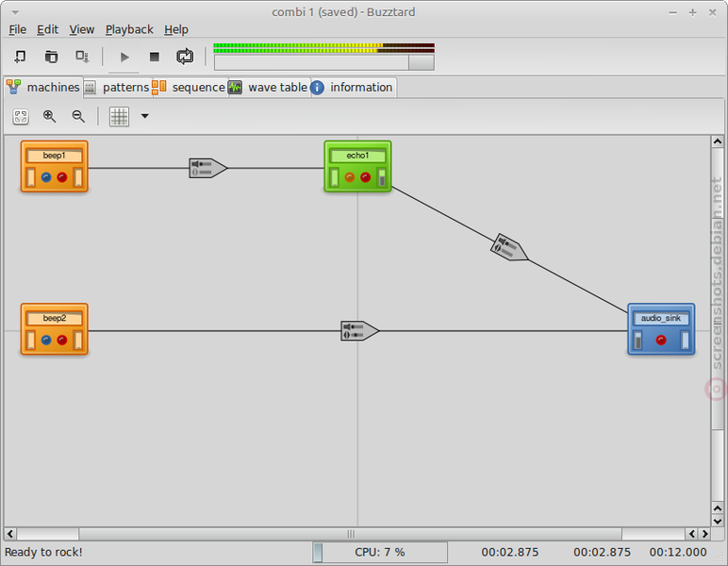
Task: Click beep2's red mute button
Action: pos(61,340)
